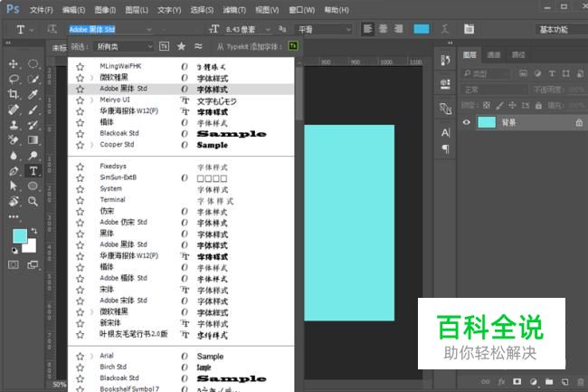Switch to the 通道 tab
The height and width of the screenshot is (392, 588).
pos(494,54)
